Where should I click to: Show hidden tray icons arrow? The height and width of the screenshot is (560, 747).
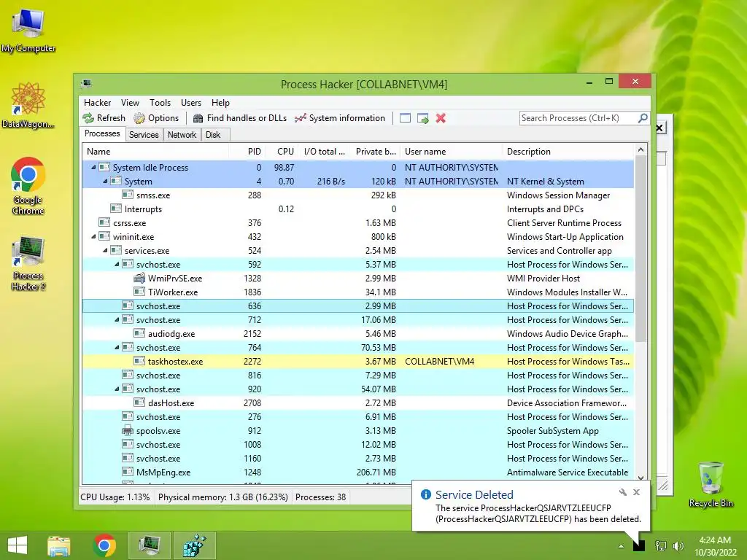622,546
